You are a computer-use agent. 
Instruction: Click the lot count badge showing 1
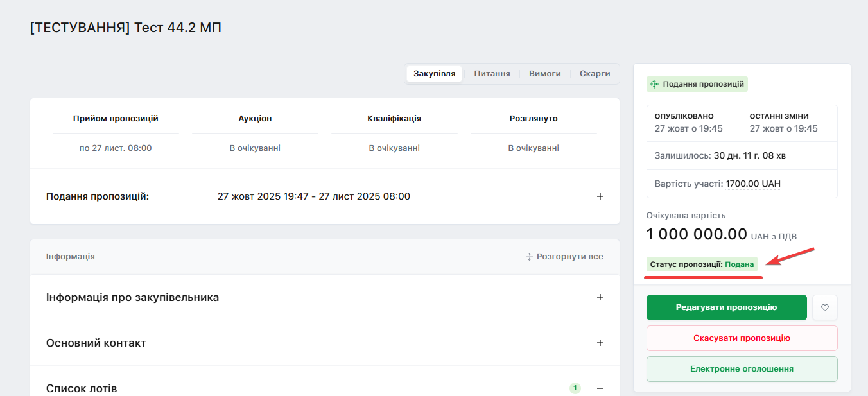point(575,388)
